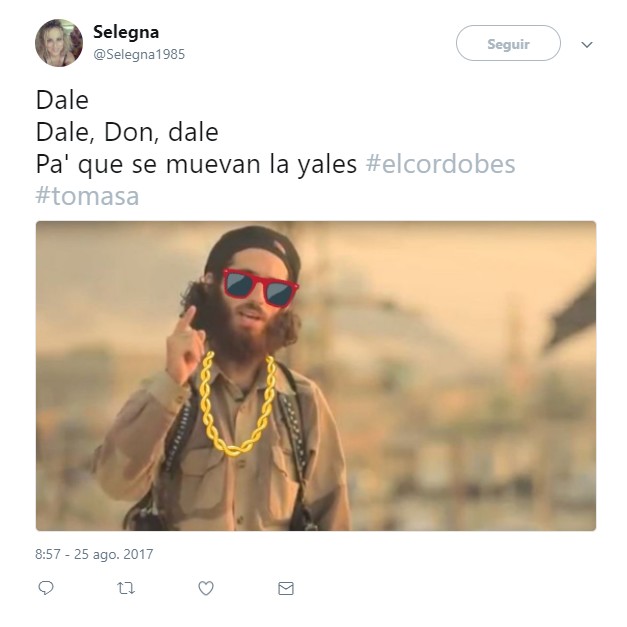The height and width of the screenshot is (627, 627).
Task: Open Selegna's profile picture avatar
Action: [x=59, y=43]
